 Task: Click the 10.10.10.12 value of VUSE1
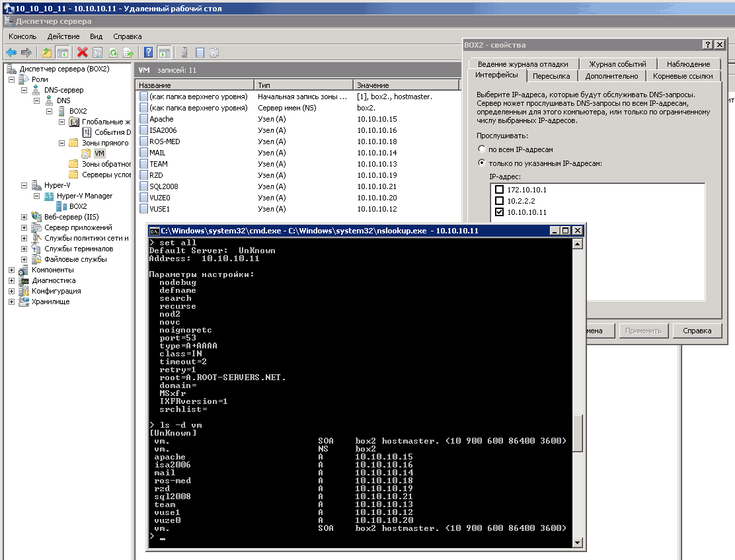pyautogui.click(x=377, y=209)
